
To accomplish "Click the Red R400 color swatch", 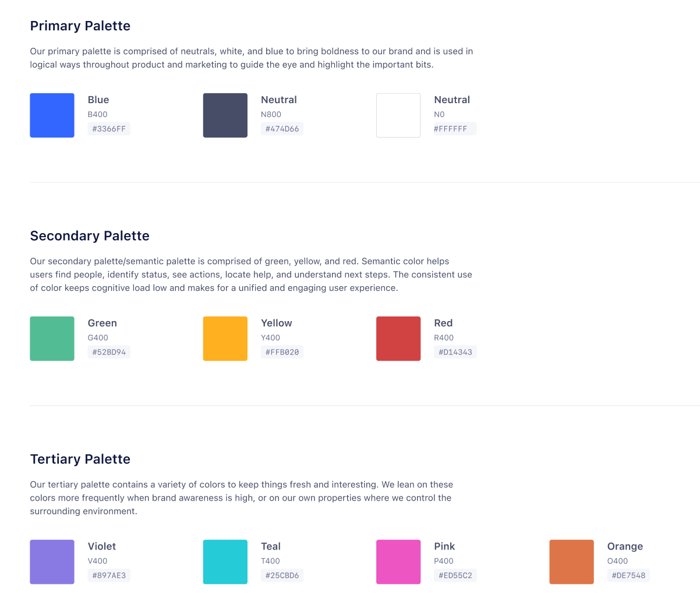I will point(398,339).
